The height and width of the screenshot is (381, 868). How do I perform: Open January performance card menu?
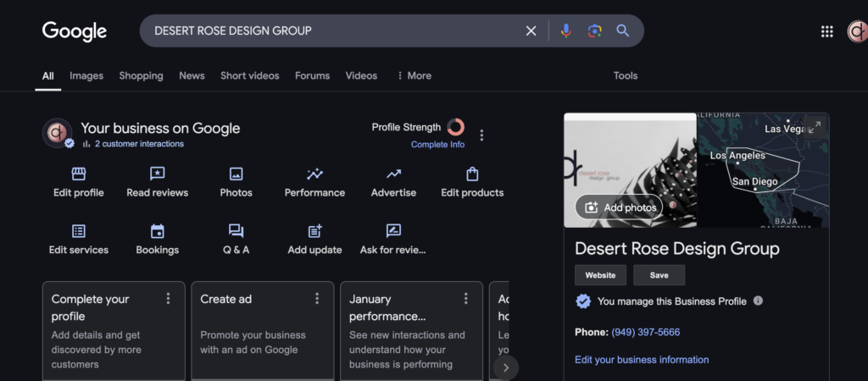tap(466, 299)
